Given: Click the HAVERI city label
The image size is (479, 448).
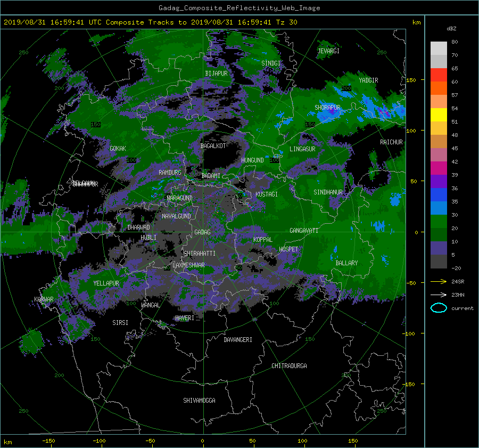Looking at the screenshot, I should pos(185,318).
